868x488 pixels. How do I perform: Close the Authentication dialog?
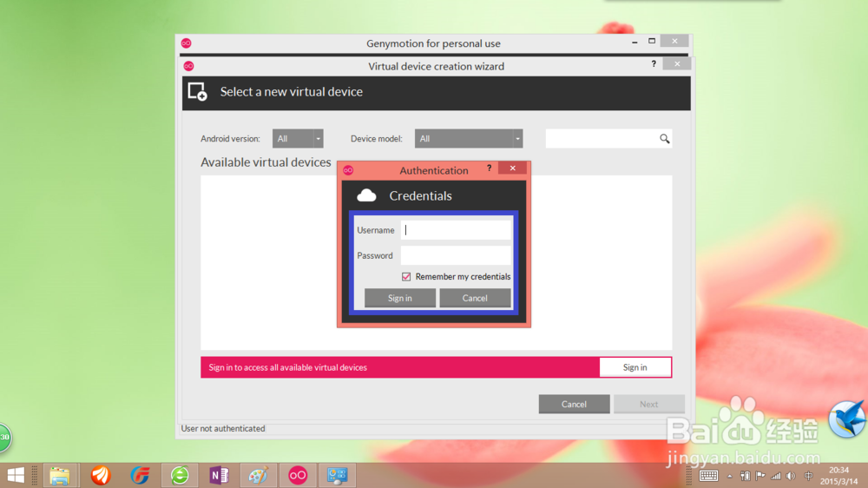click(513, 168)
